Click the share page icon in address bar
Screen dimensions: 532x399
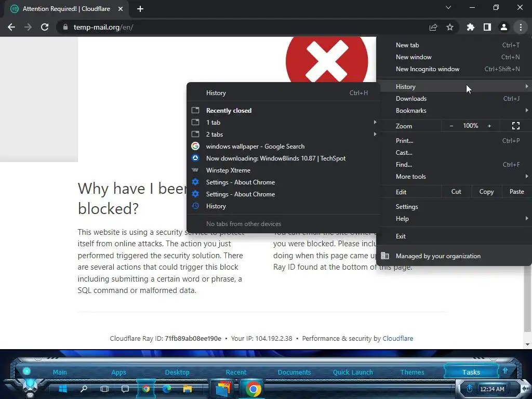coord(433,27)
